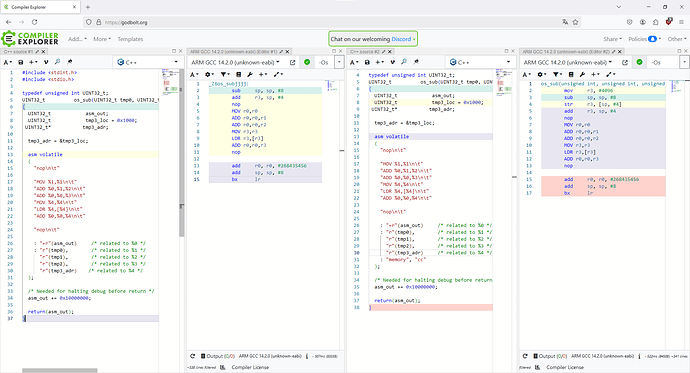Open the Templates menu item
Screen dimensions: 690x373
point(130,39)
